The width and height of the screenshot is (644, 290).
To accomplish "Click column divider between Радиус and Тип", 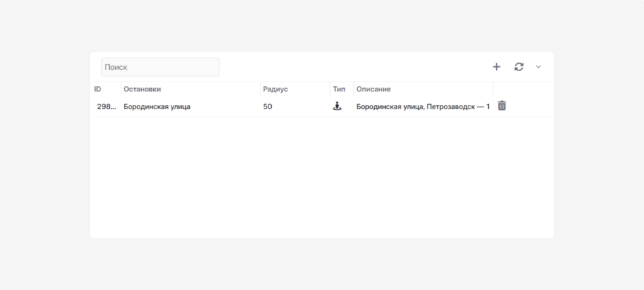I will click(x=330, y=89).
